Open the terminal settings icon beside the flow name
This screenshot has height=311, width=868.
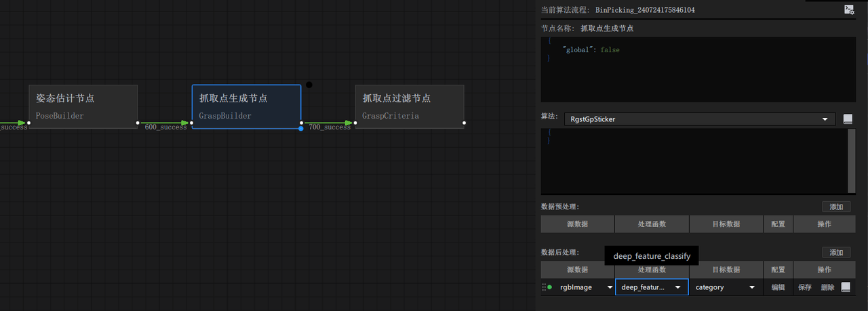(849, 9)
